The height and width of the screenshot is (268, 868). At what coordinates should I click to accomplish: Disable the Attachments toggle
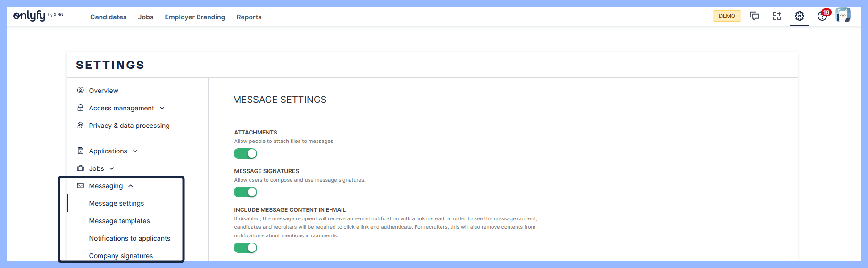tap(245, 153)
